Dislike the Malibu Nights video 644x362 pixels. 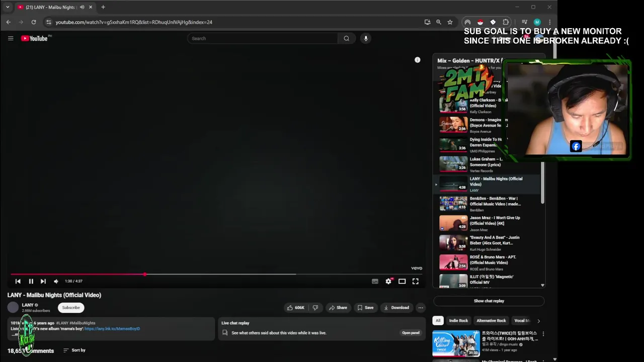pos(315,308)
